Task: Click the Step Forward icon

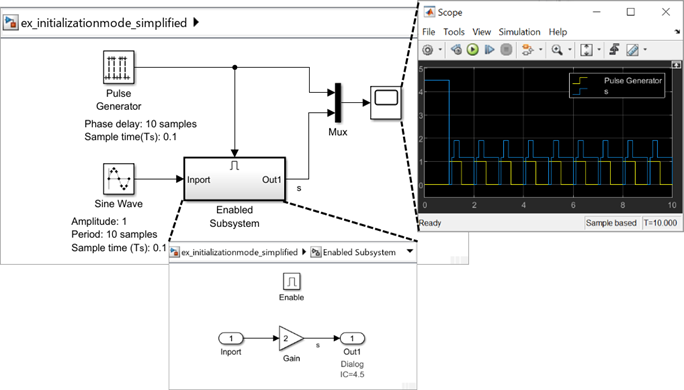Action: (x=489, y=50)
